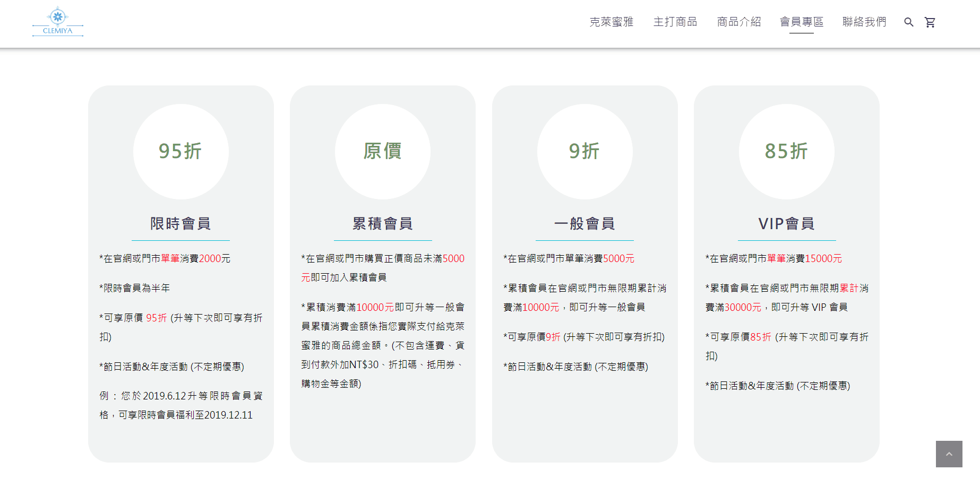
Task: Click the text 單筆消費2000元
Action: click(196, 258)
